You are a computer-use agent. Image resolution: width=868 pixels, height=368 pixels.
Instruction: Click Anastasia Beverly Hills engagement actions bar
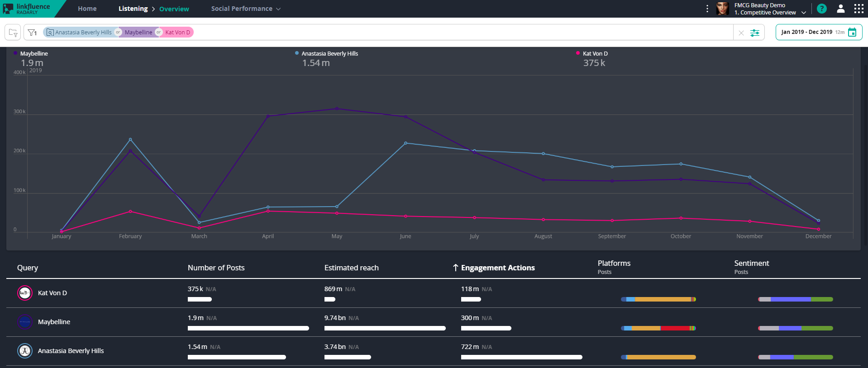tap(522, 357)
